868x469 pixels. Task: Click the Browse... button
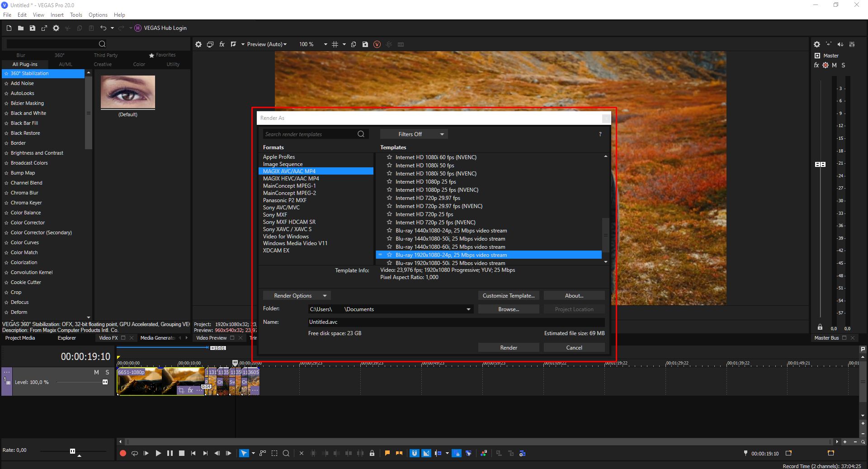[509, 309]
